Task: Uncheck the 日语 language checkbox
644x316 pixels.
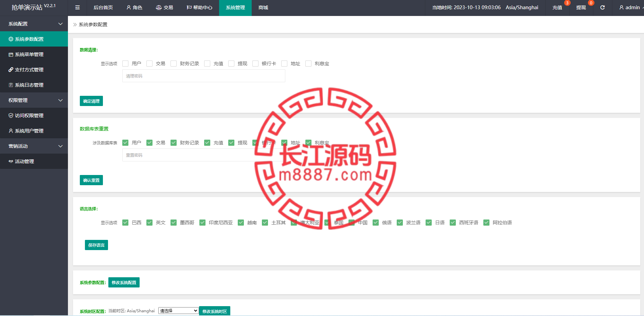Action: coord(429,223)
